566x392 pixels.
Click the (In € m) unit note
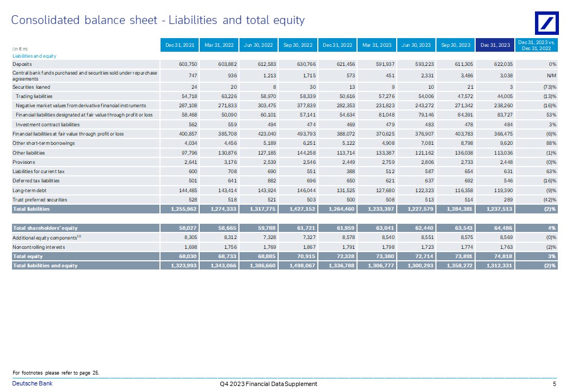[x=20, y=49]
